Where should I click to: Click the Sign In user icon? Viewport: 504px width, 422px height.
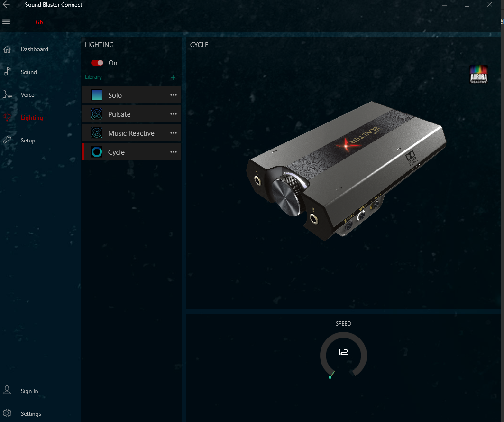pos(7,390)
